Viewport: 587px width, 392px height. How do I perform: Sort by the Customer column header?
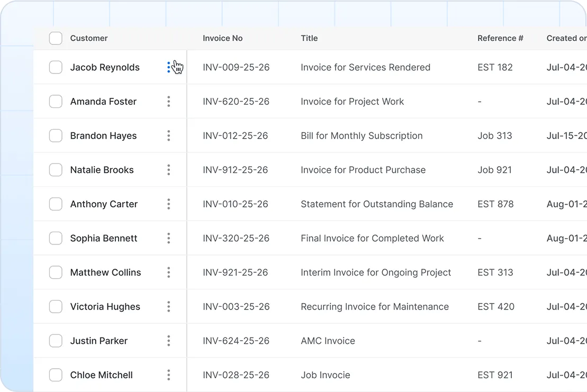89,38
